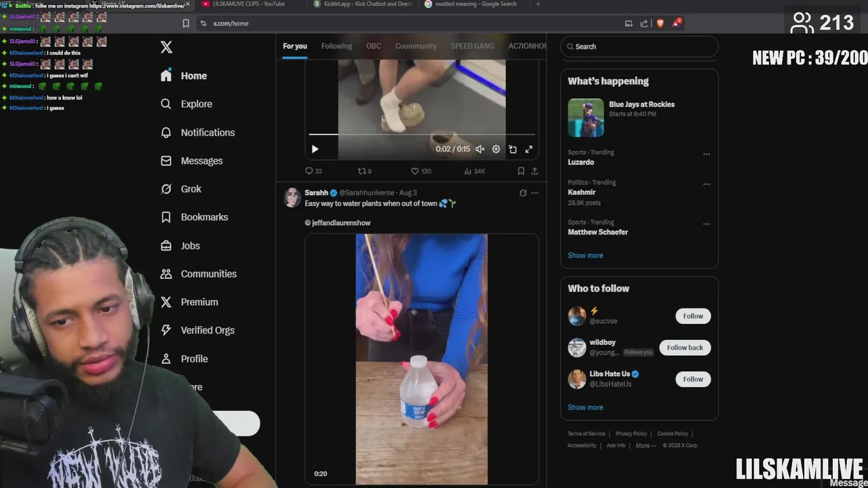Click the X logo in the sidebar

(x=166, y=47)
